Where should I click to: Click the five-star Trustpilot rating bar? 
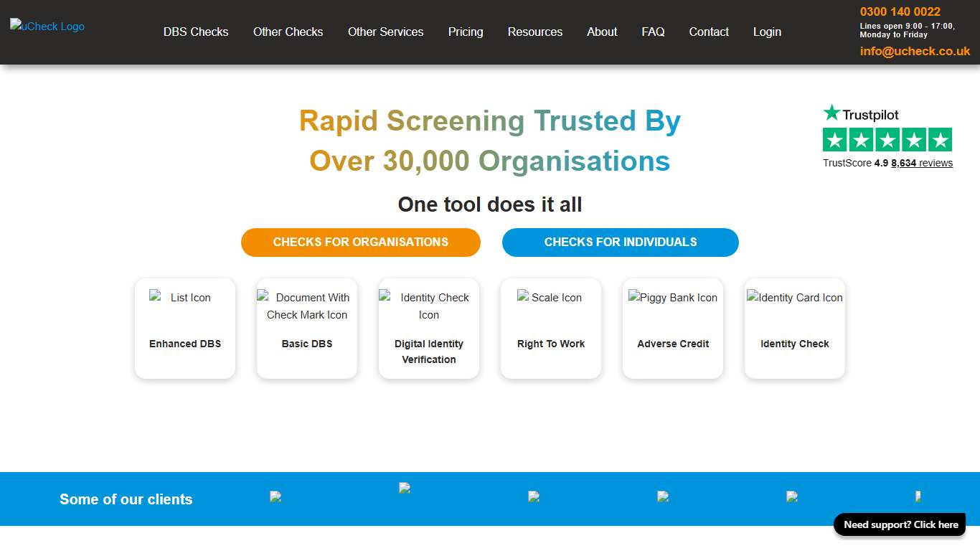click(x=887, y=140)
